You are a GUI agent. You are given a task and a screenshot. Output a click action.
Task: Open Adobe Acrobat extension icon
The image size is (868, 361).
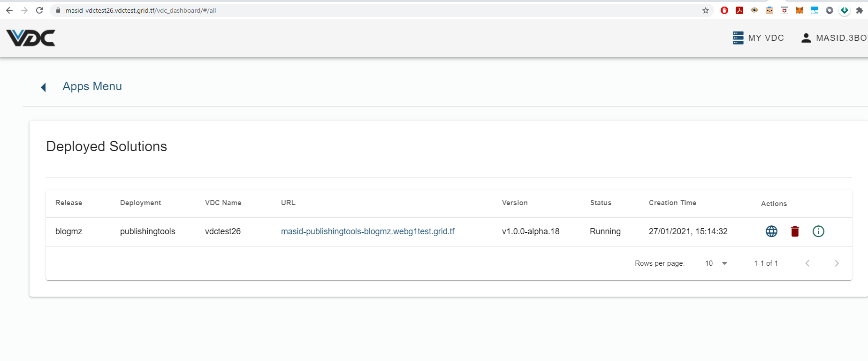(739, 10)
